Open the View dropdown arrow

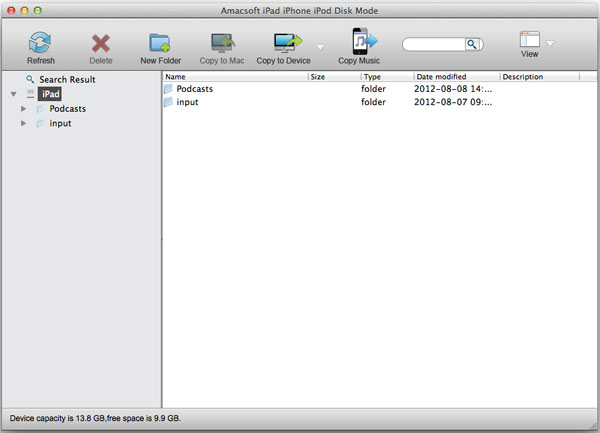pyautogui.click(x=550, y=43)
